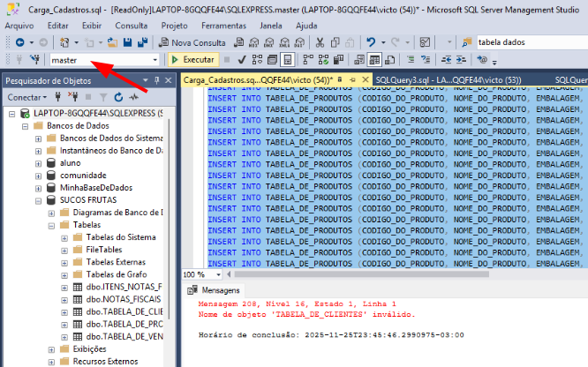Image resolution: width=588 pixels, height=367 pixels.
Task: Click the Object Explorer filter icon
Action: click(x=103, y=97)
